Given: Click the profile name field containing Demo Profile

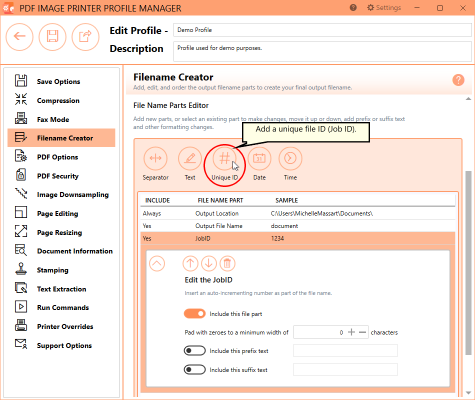Looking at the screenshot, I should point(322,30).
